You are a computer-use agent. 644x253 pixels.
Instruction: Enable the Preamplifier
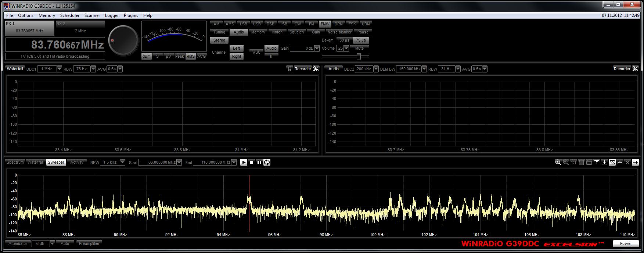click(x=89, y=243)
